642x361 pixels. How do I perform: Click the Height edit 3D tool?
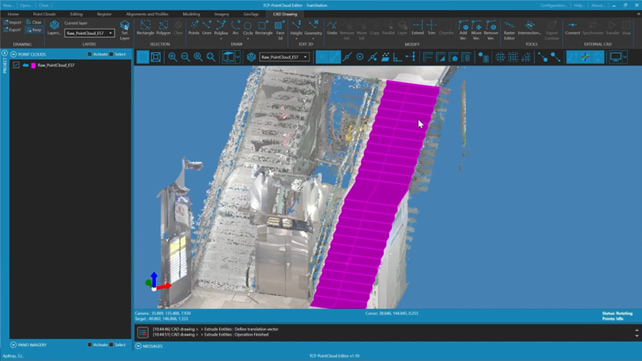pyautogui.click(x=296, y=27)
